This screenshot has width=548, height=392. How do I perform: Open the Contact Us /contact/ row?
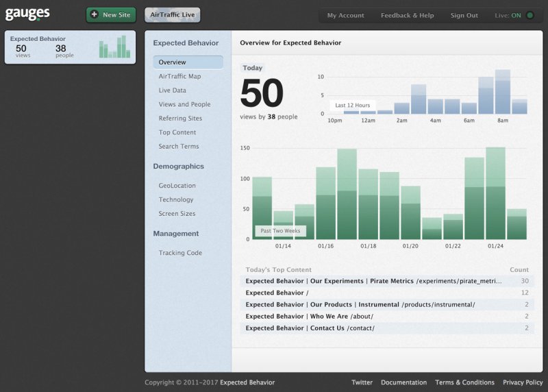[x=387, y=328]
